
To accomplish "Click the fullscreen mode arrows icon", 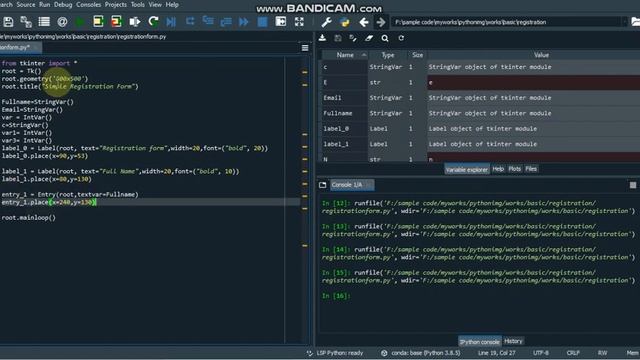I will [299, 22].
